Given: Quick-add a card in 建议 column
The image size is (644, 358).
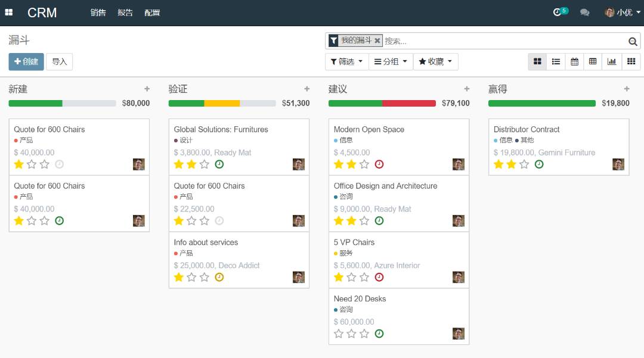Looking at the screenshot, I should (x=466, y=89).
